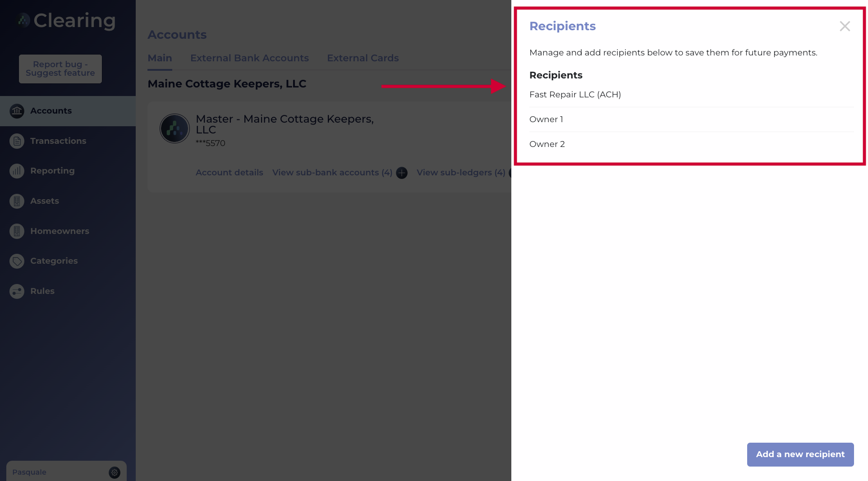Open the Account details link

click(229, 173)
